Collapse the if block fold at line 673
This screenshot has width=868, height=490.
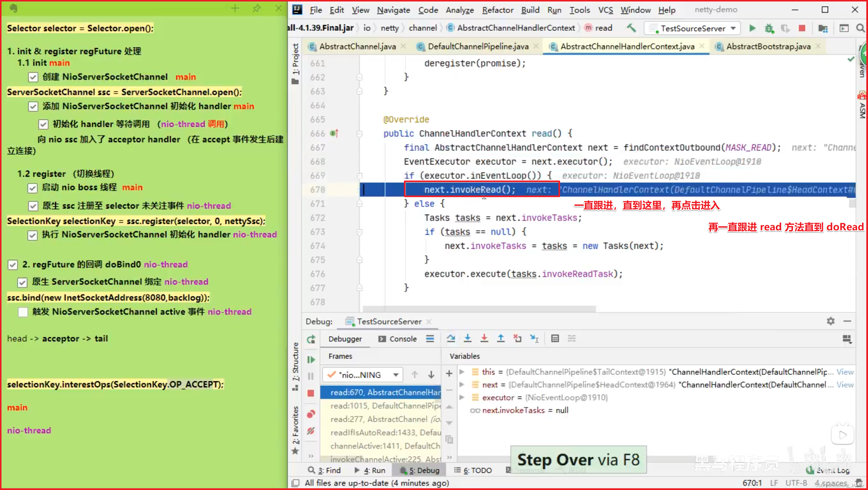pyautogui.click(x=360, y=232)
